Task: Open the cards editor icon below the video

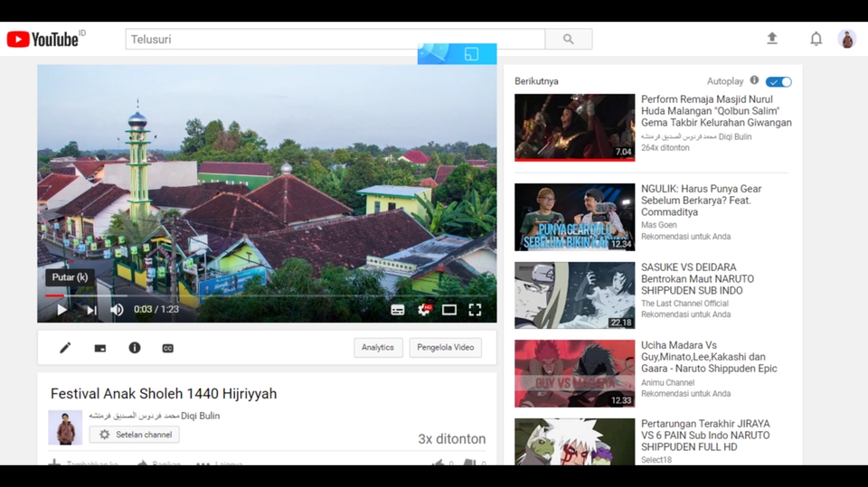Action: [x=100, y=348]
